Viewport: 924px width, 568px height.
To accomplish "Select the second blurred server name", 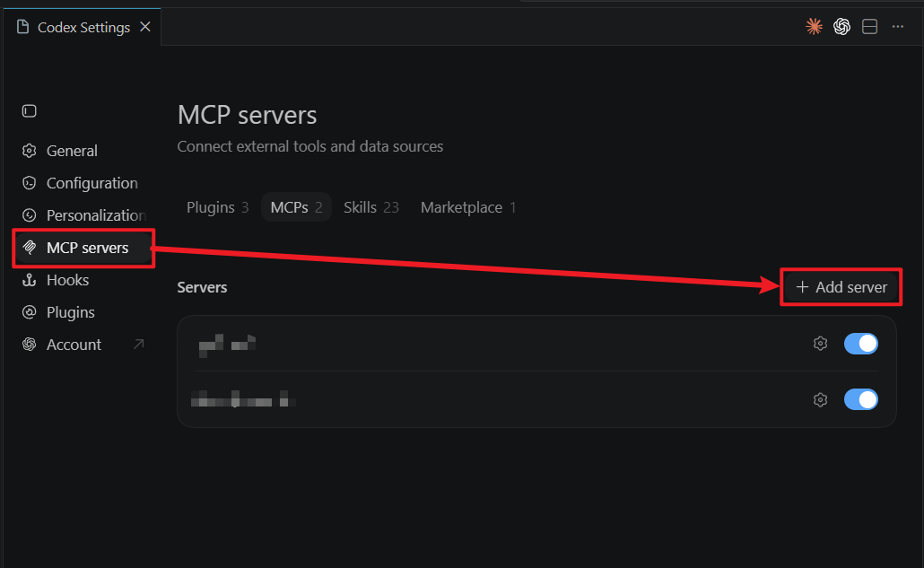I will tap(243, 399).
